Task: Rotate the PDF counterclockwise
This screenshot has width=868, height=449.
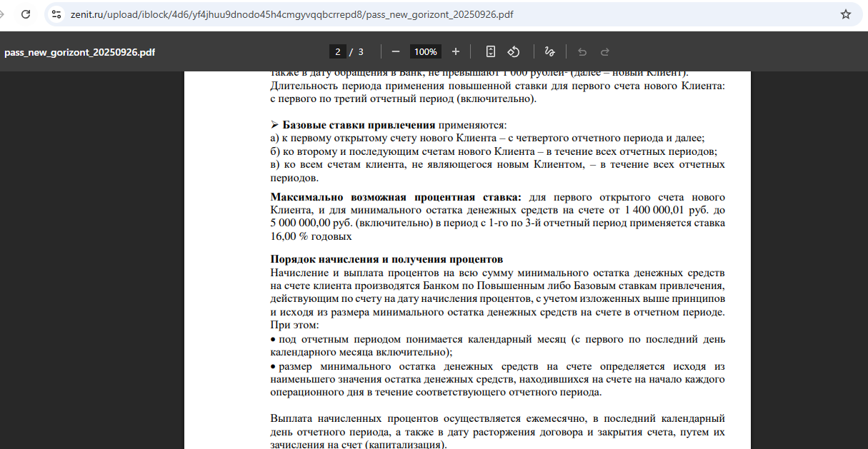Action: [x=513, y=51]
